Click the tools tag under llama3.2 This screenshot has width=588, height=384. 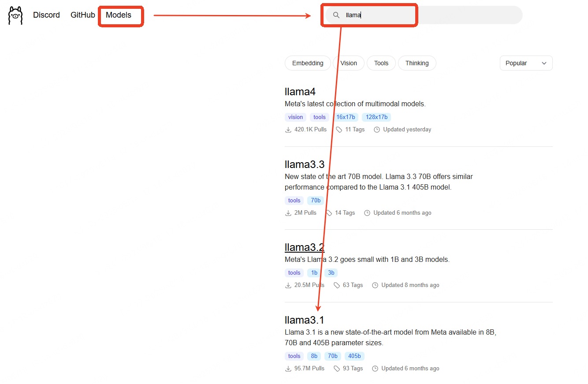point(294,273)
